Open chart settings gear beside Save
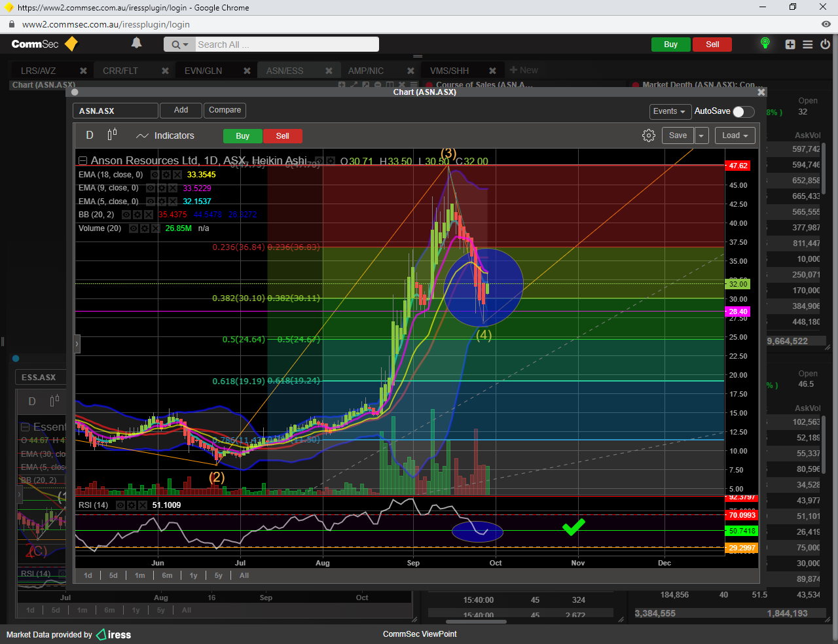This screenshot has width=838, height=644. pos(649,135)
